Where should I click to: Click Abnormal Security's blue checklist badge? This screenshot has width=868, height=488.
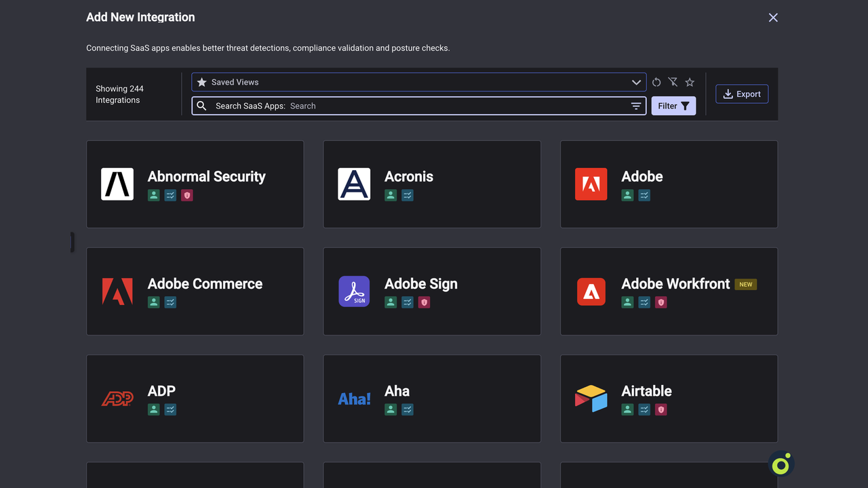[x=170, y=195]
